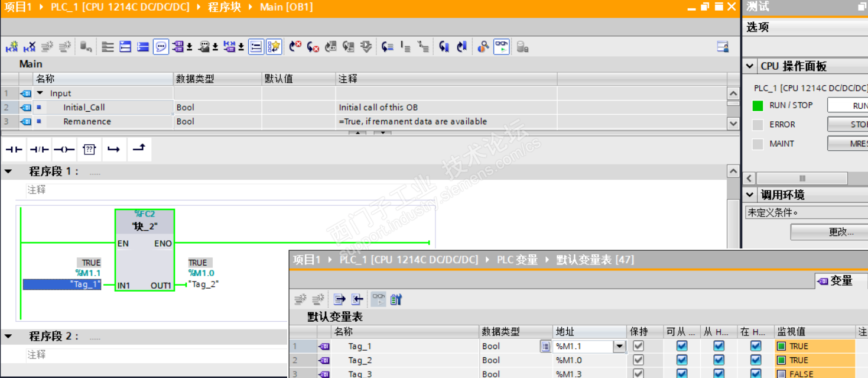Collapse 程序段 2 network
Image resolution: width=868 pixels, height=378 pixels.
click(8, 337)
